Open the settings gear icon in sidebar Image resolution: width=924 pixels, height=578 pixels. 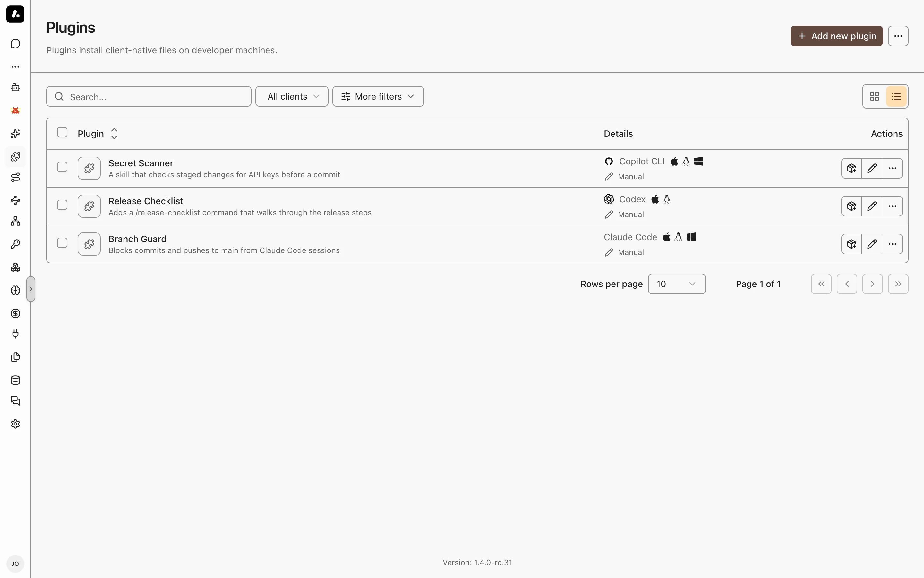[x=15, y=424]
